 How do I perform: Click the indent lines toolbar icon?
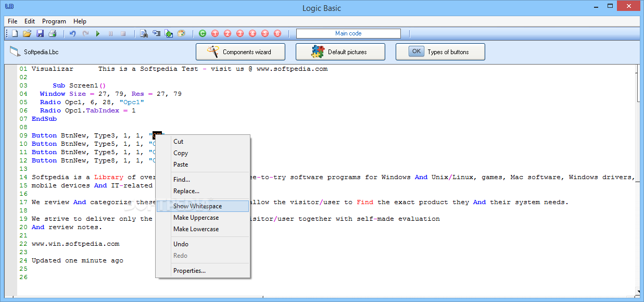(x=156, y=33)
